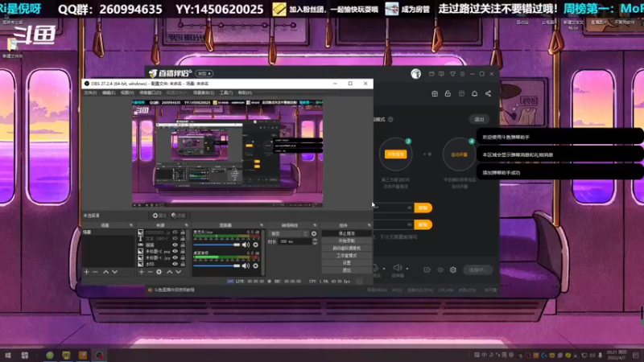Select the 场景 scene in the scenes list
The width and height of the screenshot is (644, 362).
coord(108,232)
